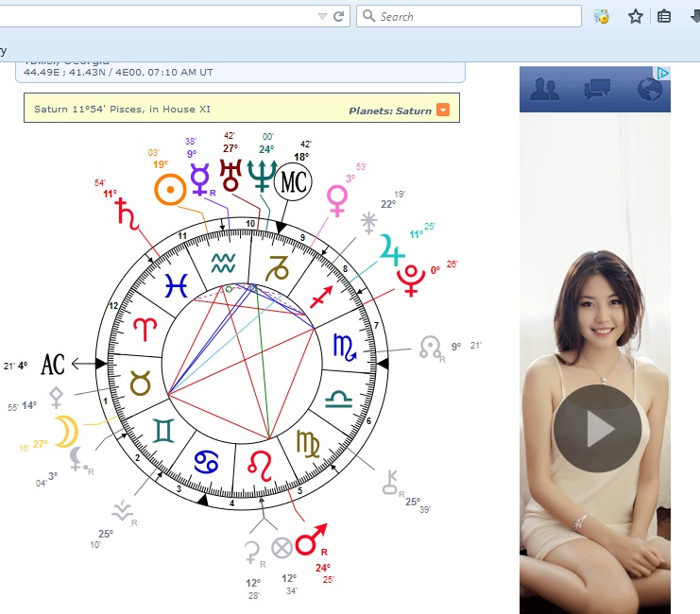Click the grey Juno asterisk glyph
The width and height of the screenshot is (700, 614).
[x=368, y=223]
